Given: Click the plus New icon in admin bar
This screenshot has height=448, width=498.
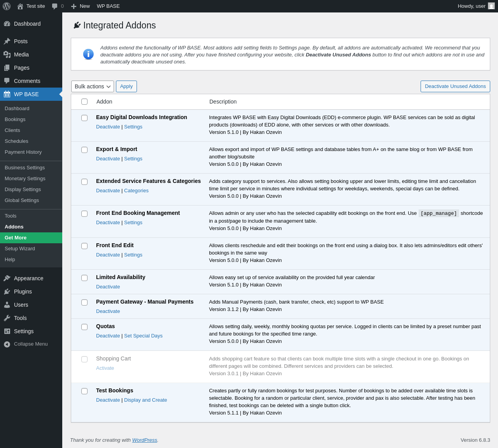Looking at the screenshot, I should point(74,6).
